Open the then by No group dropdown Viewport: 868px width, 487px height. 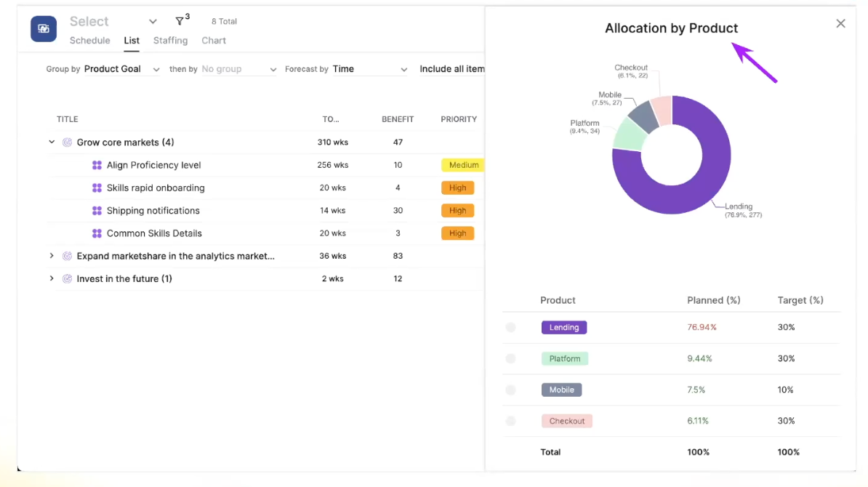coord(238,69)
